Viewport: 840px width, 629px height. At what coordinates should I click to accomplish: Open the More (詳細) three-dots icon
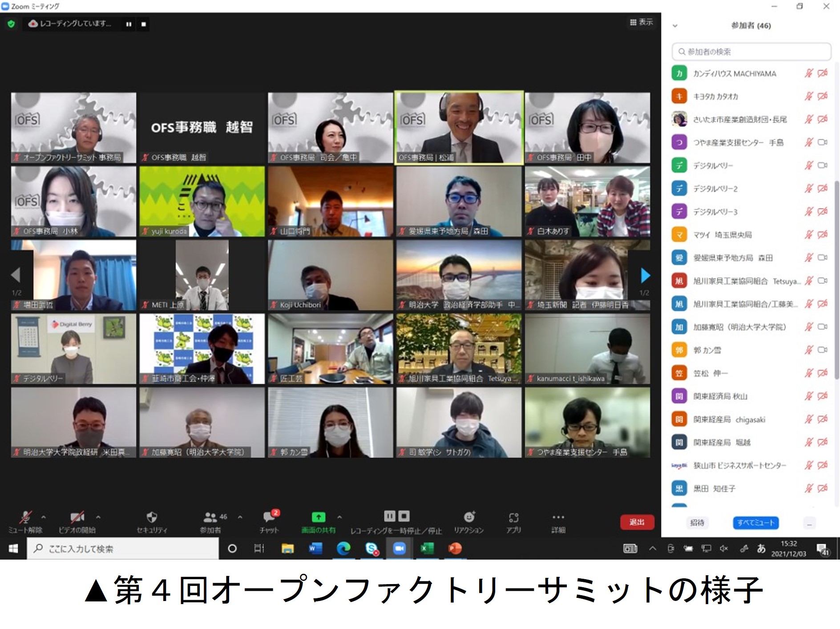click(558, 517)
